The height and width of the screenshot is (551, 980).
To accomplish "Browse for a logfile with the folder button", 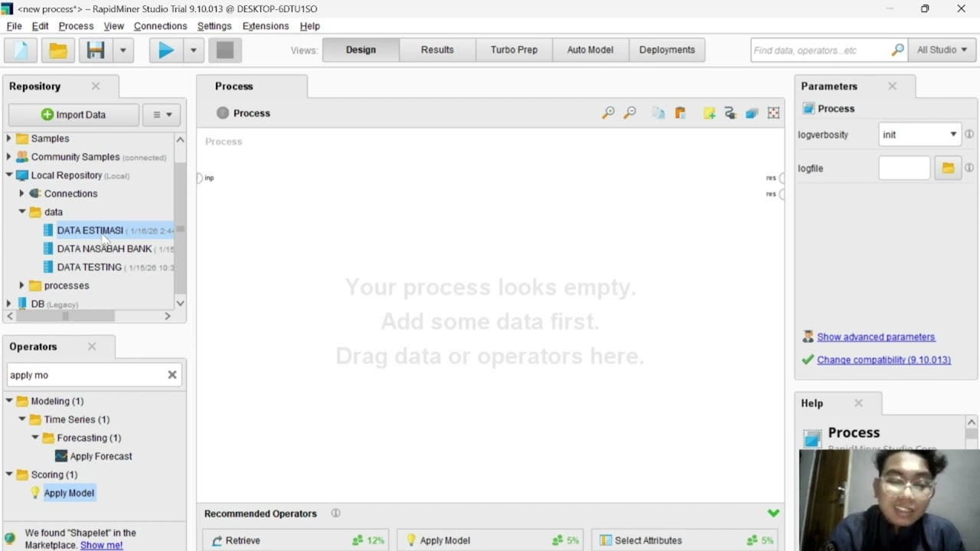I will 948,168.
